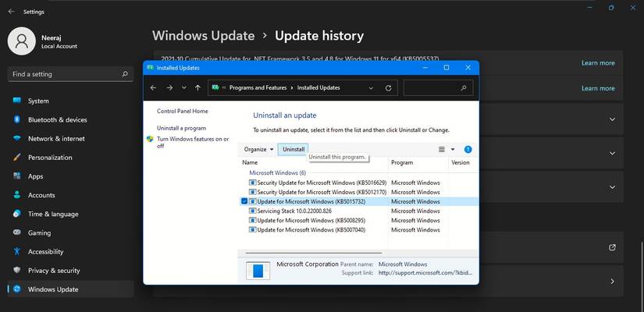This screenshot has height=312, width=644.
Task: Click the change view icon
Action: click(x=442, y=150)
